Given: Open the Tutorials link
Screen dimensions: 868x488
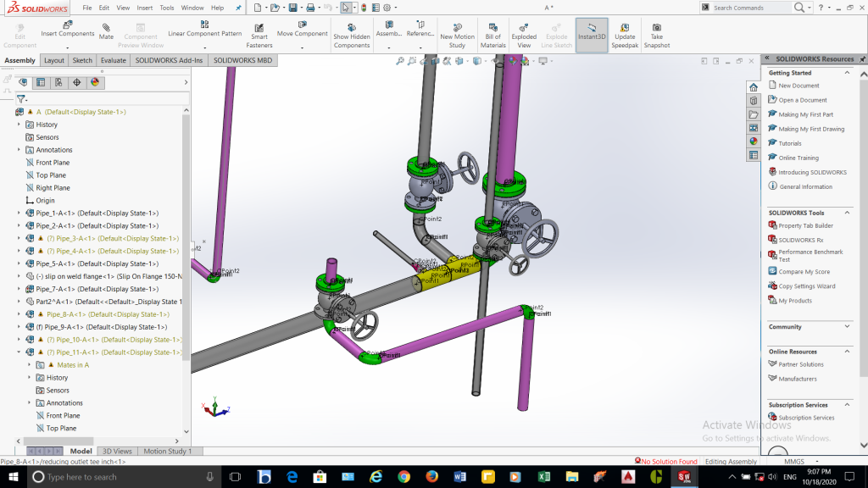Looking at the screenshot, I should [x=790, y=144].
